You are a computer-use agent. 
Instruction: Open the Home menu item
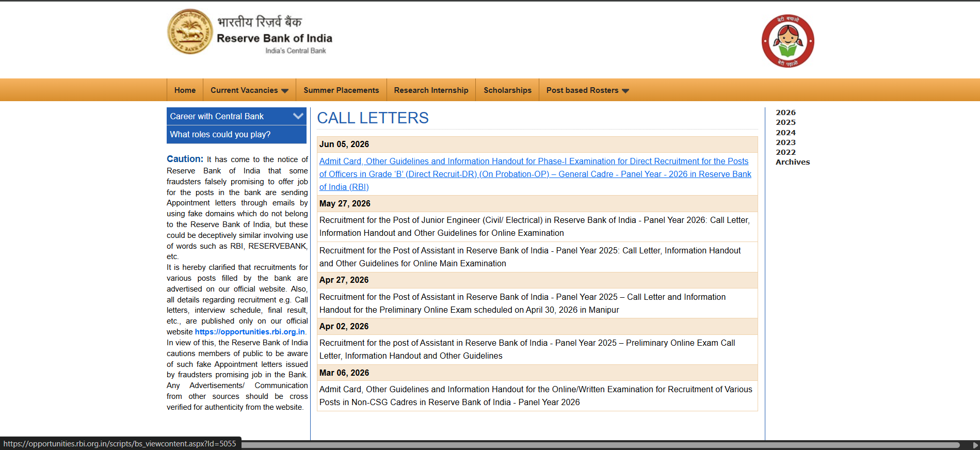(x=185, y=90)
